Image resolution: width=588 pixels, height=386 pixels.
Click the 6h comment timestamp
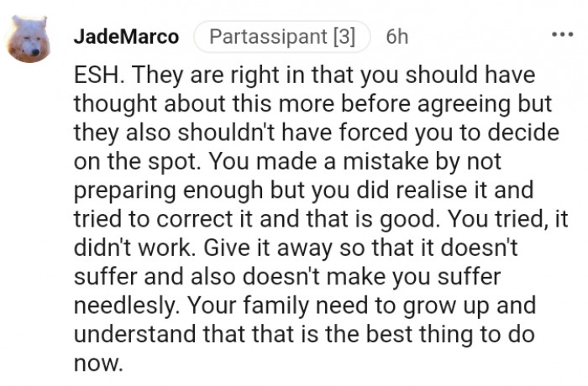tap(396, 37)
